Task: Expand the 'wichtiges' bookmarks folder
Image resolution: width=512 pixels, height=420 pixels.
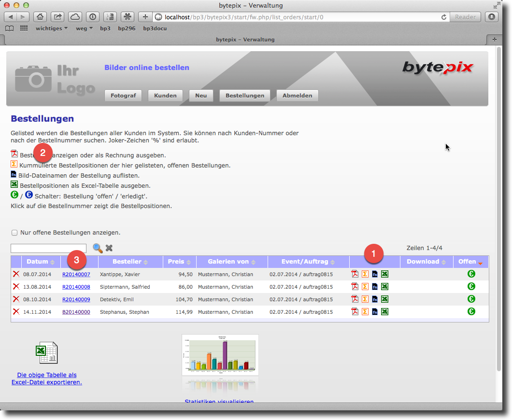Action: (52, 28)
